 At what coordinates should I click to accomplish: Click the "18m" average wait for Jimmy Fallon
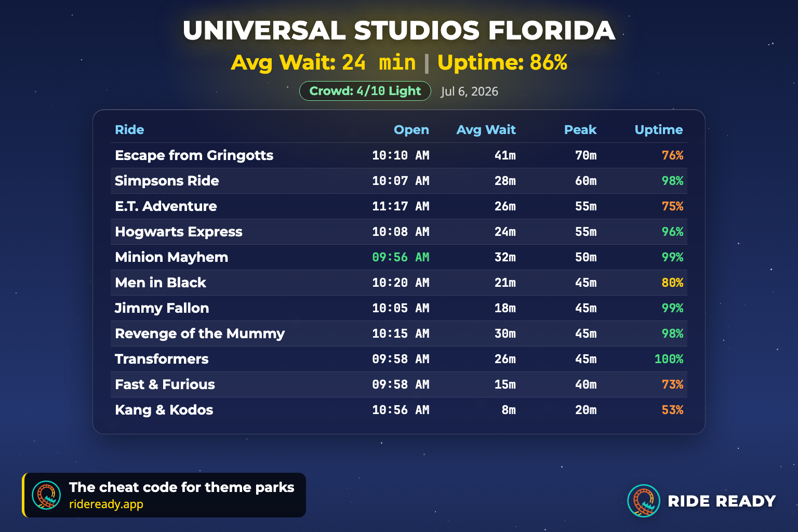(x=505, y=308)
